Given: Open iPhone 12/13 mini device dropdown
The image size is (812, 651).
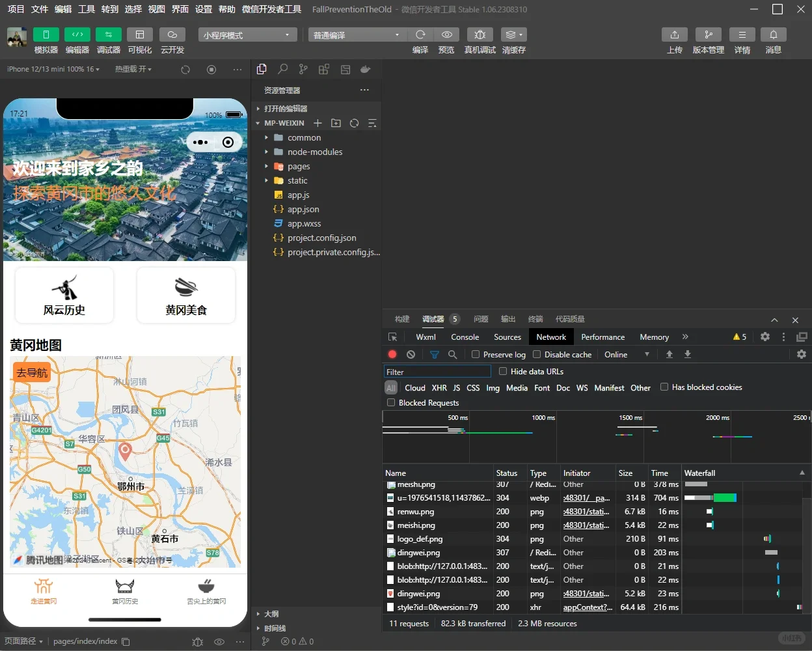Looking at the screenshot, I should (x=53, y=69).
